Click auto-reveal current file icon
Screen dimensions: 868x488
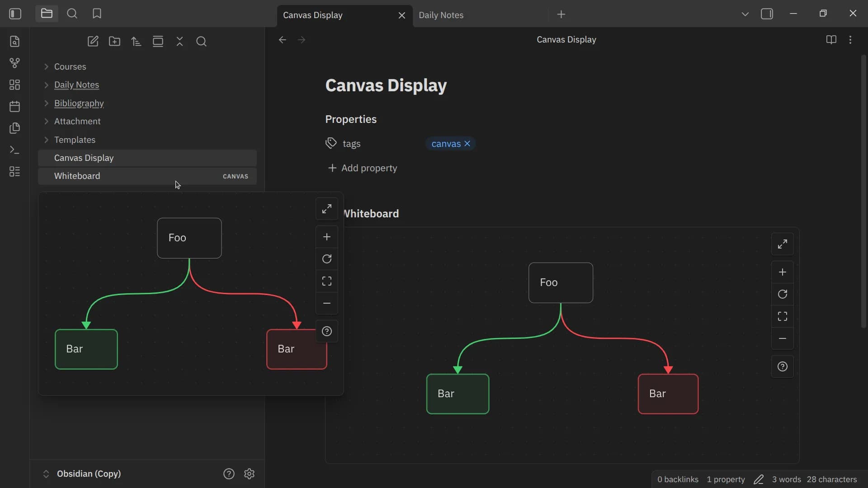click(158, 42)
